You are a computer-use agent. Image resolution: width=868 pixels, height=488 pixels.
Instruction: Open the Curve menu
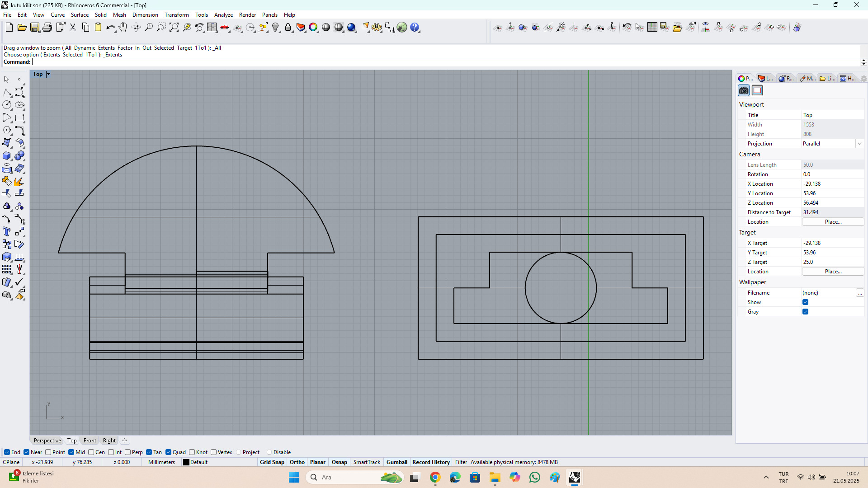[x=57, y=15]
